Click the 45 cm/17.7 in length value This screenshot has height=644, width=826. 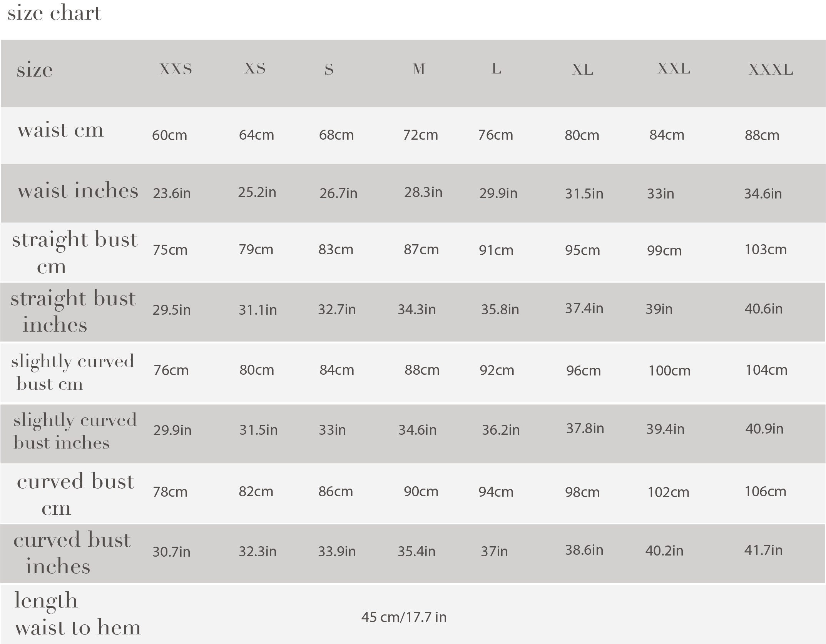[404, 617]
